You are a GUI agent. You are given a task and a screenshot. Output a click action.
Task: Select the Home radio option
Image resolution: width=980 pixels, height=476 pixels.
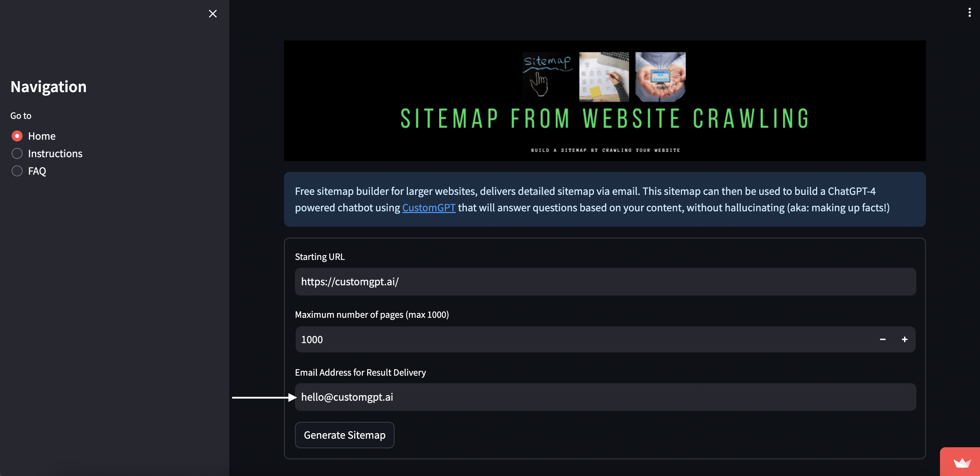[17, 136]
